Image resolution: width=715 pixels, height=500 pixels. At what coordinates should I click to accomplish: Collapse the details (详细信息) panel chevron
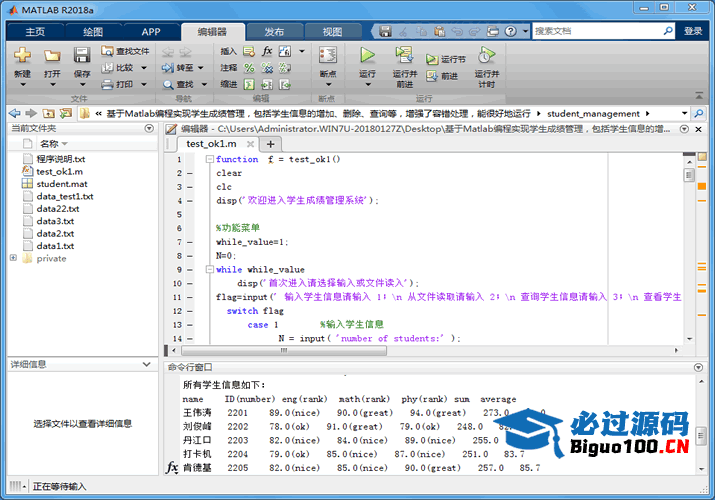[x=146, y=364]
